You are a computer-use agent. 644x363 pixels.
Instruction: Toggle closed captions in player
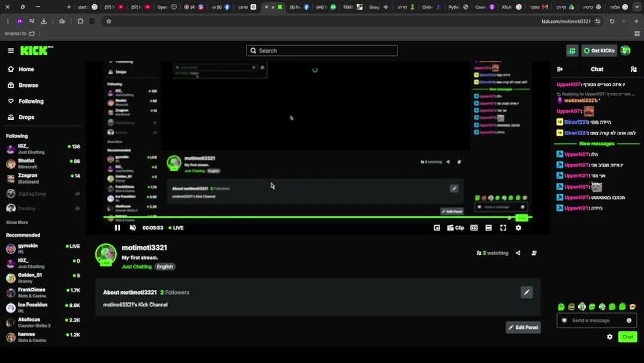click(x=474, y=228)
